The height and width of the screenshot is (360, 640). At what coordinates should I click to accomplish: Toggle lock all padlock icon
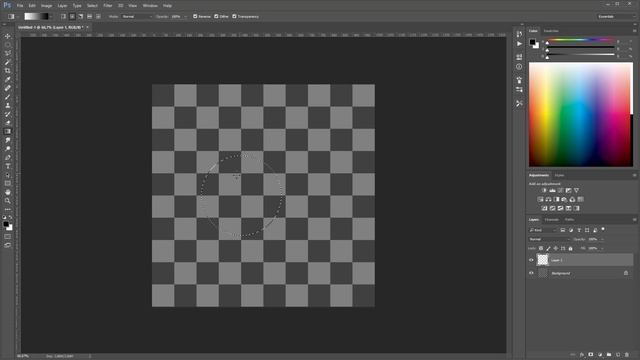click(571, 248)
